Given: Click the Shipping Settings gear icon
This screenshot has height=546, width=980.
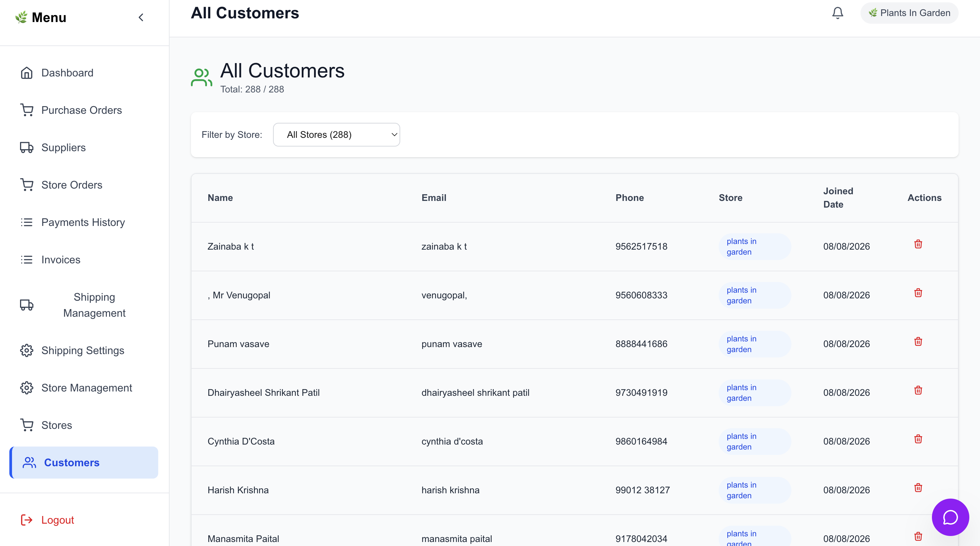Looking at the screenshot, I should click(27, 350).
